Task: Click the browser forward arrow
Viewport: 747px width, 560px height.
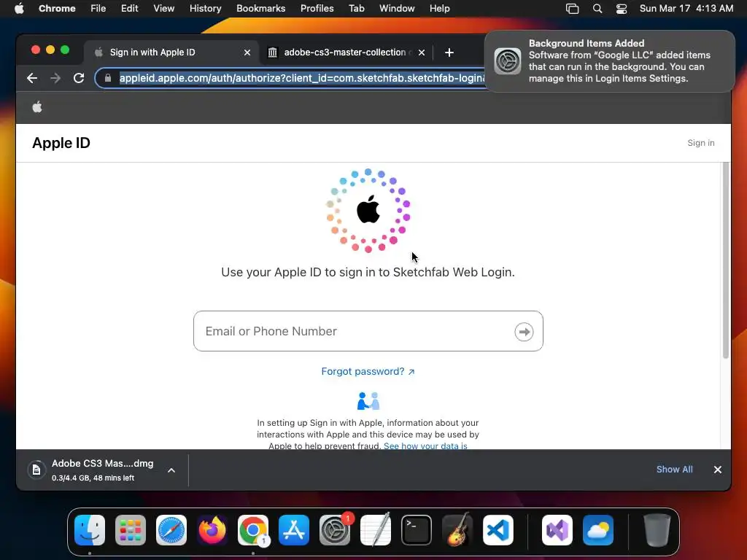Action: pos(55,78)
